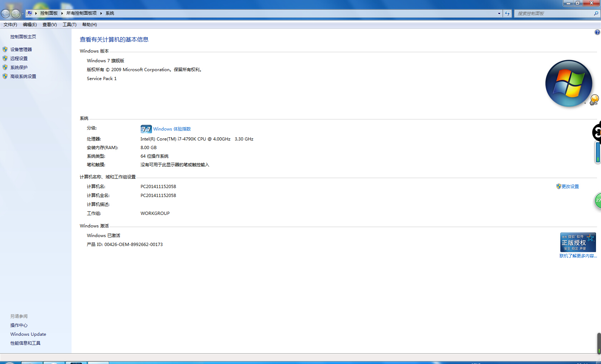Open the recent pages dropdown beside Forward
This screenshot has width=601, height=364.
[23, 14]
